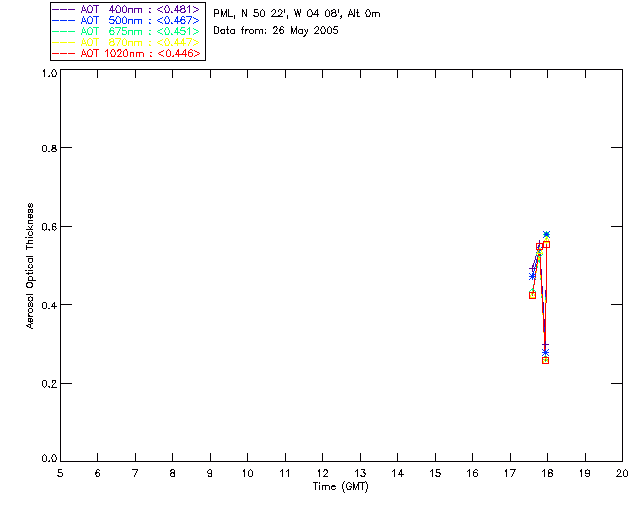Select the lowest red square data point
Screen dimensions: 640x512
(546, 361)
